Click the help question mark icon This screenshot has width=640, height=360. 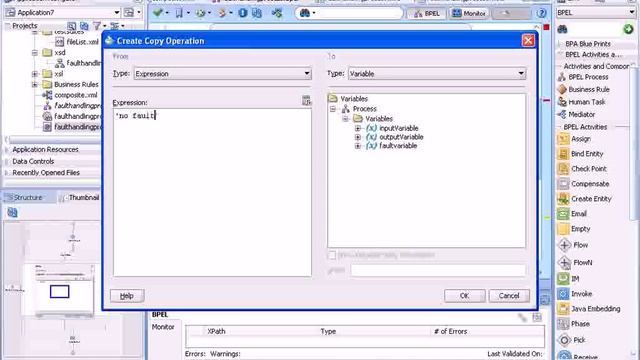542,13
